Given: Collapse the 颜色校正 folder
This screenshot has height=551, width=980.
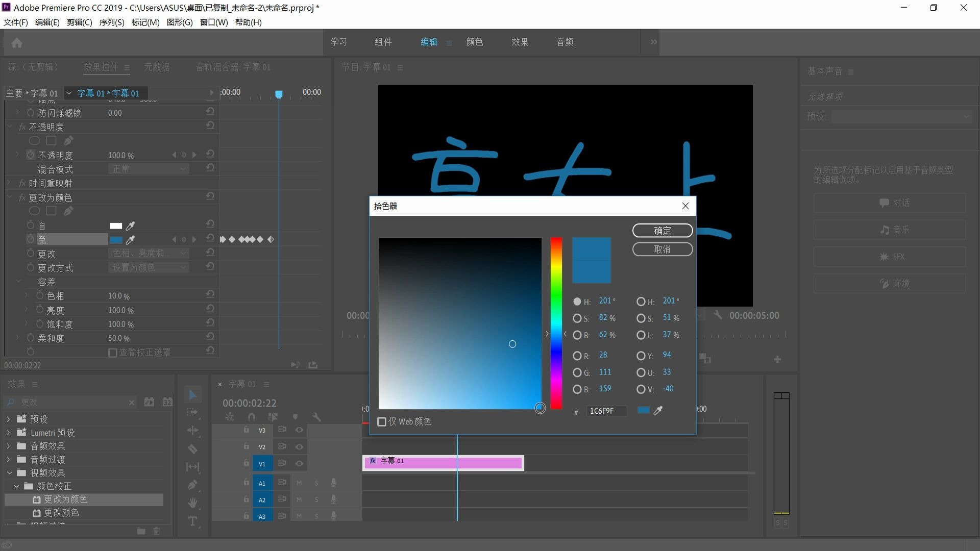Looking at the screenshot, I should (16, 486).
